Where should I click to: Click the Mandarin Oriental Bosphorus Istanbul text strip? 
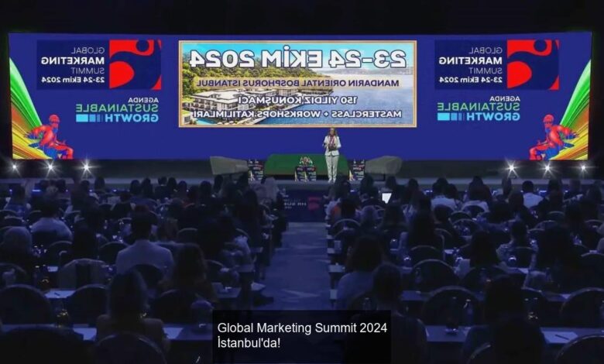click(x=298, y=82)
